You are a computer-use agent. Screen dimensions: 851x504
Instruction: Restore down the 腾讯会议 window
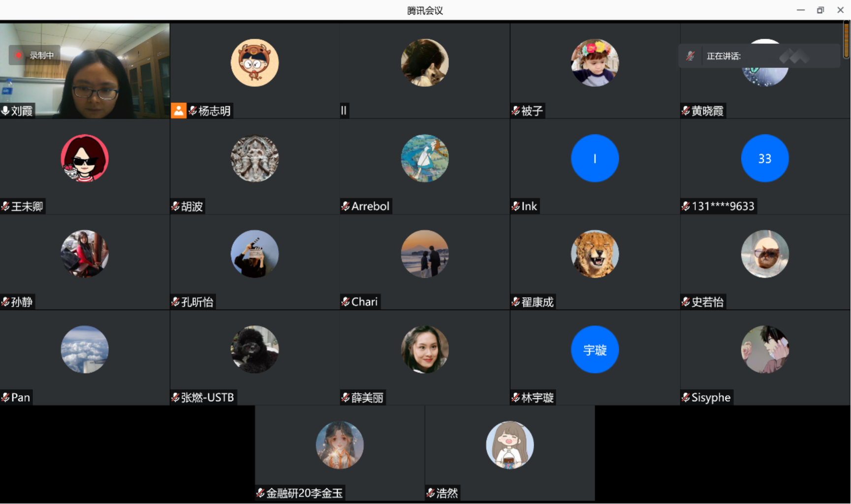pyautogui.click(x=820, y=10)
